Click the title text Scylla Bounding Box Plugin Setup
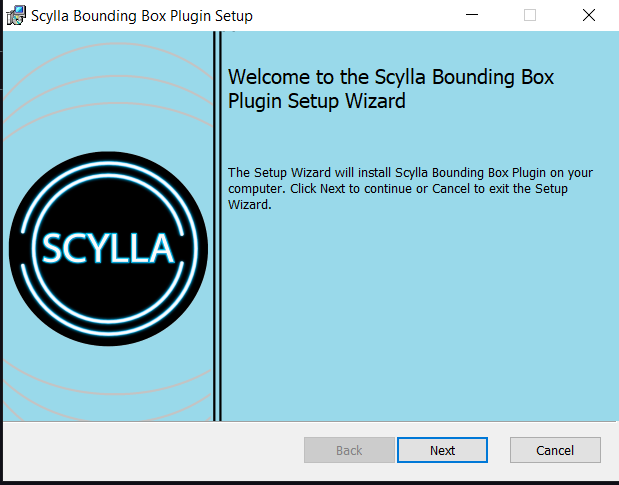This screenshot has width=619, height=485. pyautogui.click(x=142, y=16)
